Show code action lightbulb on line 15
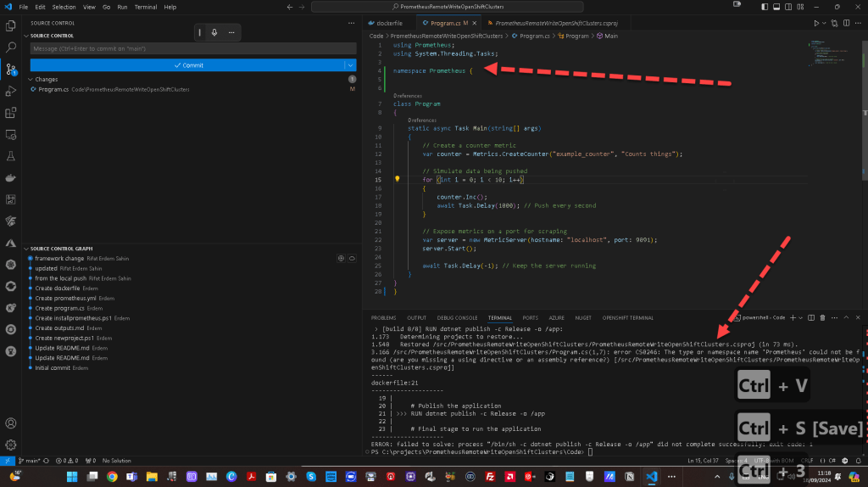Screen dimensions: 868x487 [397, 179]
